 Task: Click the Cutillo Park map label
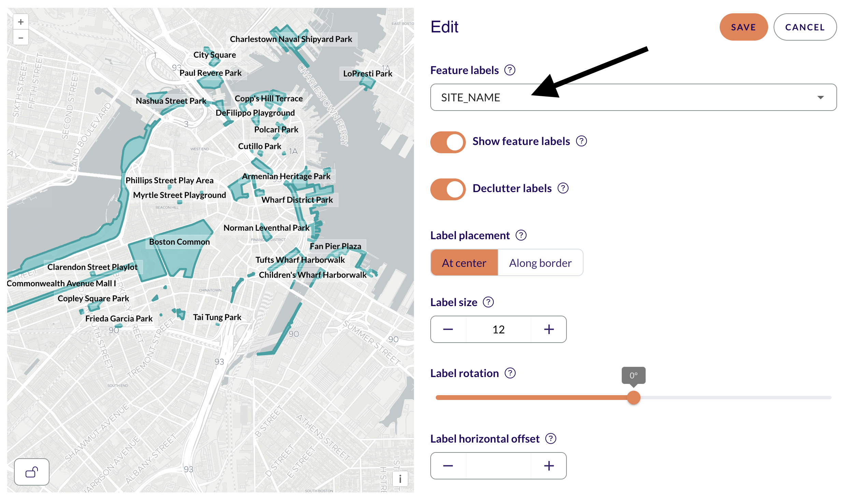coord(260,146)
